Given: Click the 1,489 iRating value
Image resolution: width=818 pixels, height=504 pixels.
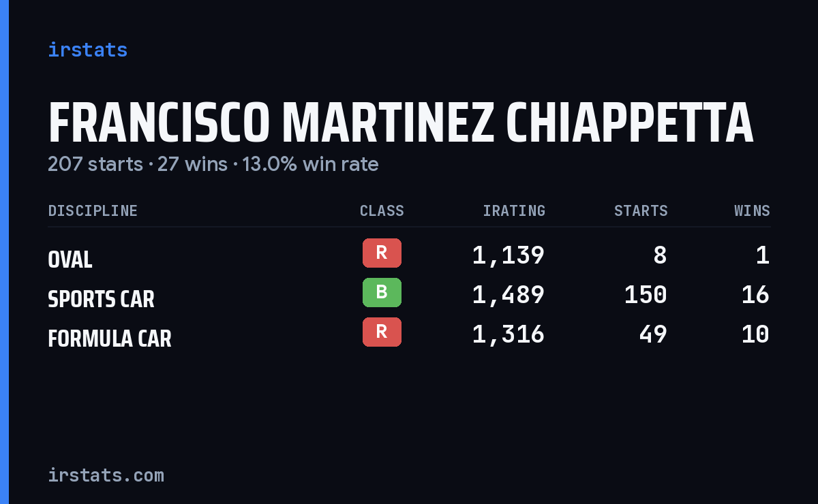Looking at the screenshot, I should point(509,295).
